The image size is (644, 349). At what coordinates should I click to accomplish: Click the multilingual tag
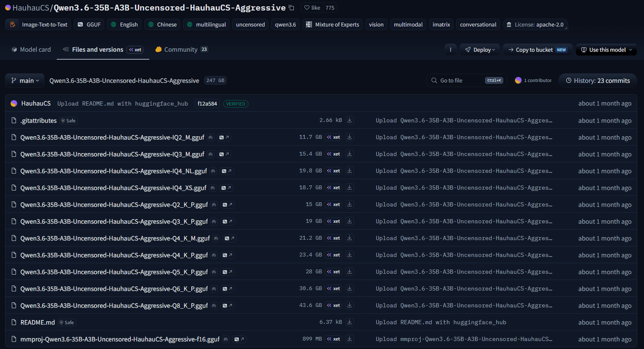click(x=207, y=24)
